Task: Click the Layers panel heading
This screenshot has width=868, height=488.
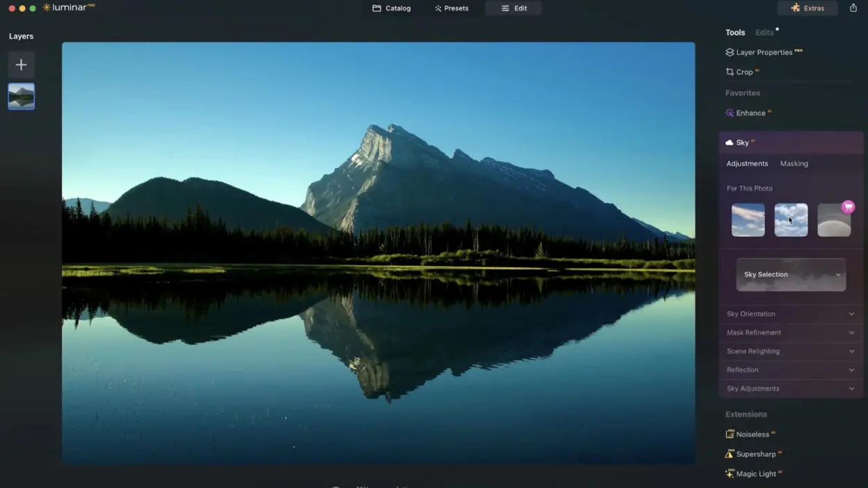Action: 21,36
